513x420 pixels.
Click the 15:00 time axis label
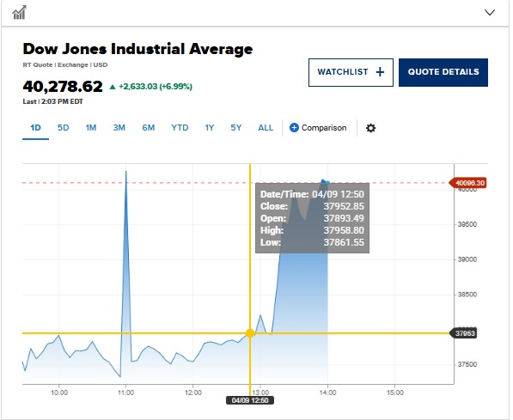(395, 393)
